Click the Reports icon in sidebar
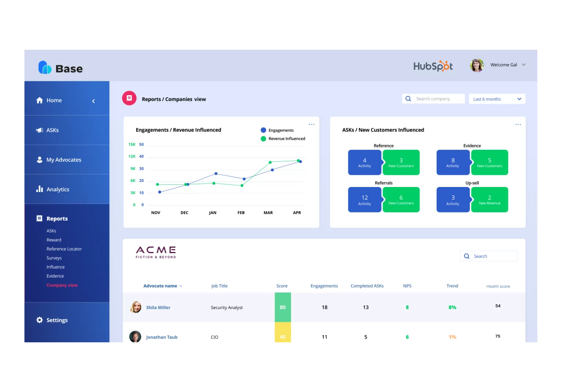This screenshot has height=392, width=563. [39, 218]
